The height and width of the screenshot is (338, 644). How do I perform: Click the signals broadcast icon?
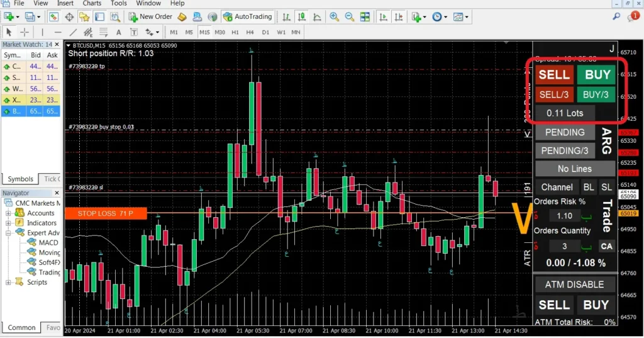tap(213, 17)
